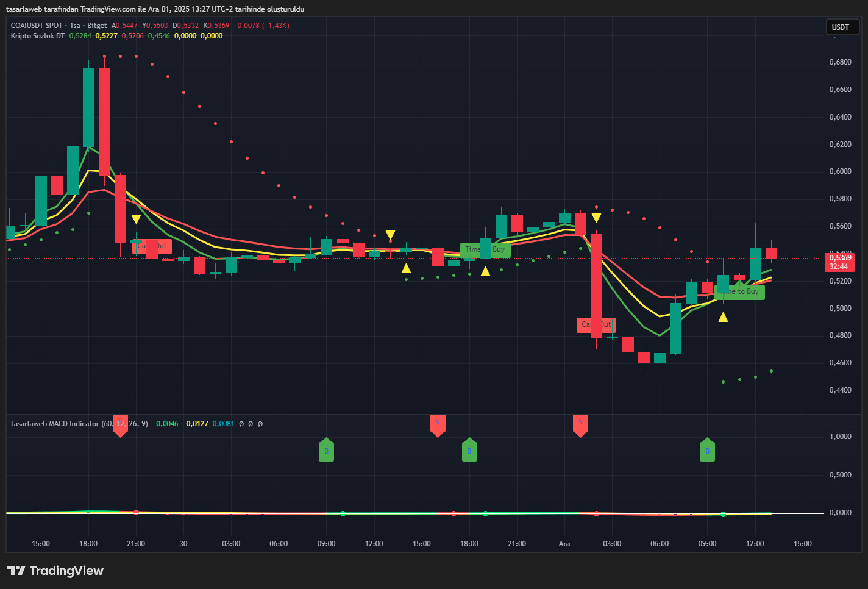Click the small arrow below the USDT button
The width and height of the screenshot is (868, 589).
pos(834,37)
